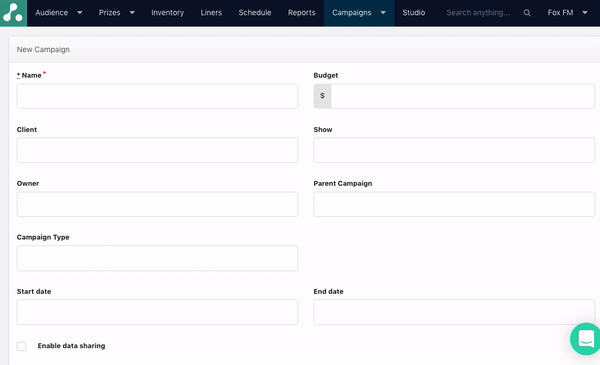
Task: Open the Audience menu
Action: (x=52, y=13)
